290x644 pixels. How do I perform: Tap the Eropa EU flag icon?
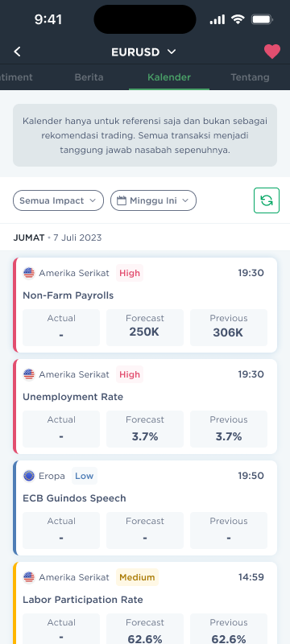tap(29, 476)
